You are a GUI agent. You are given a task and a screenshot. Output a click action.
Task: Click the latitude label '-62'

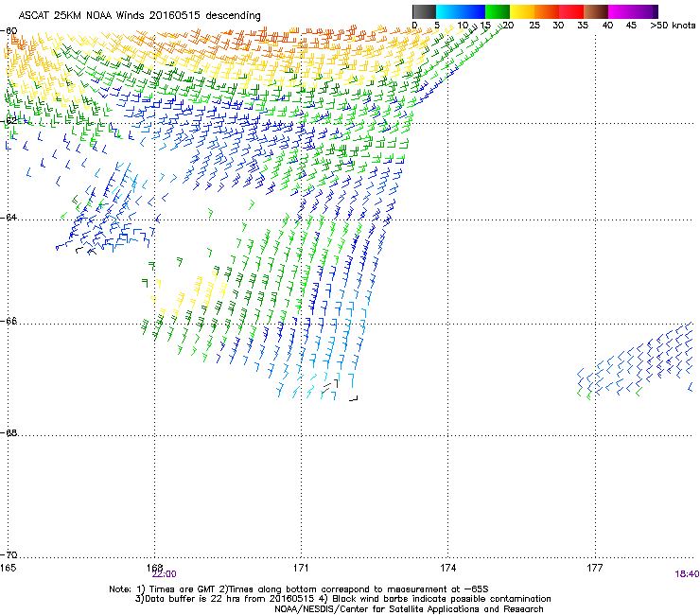[x=9, y=120]
